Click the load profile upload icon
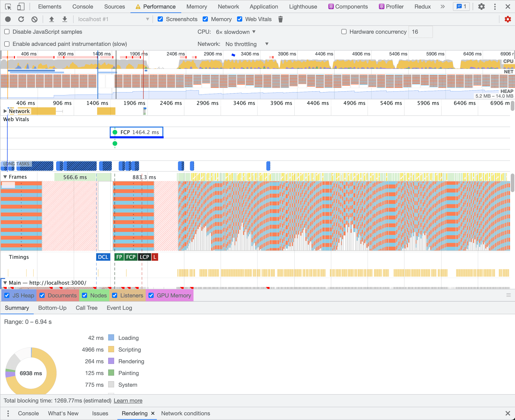This screenshot has height=420, width=515. pyautogui.click(x=52, y=19)
